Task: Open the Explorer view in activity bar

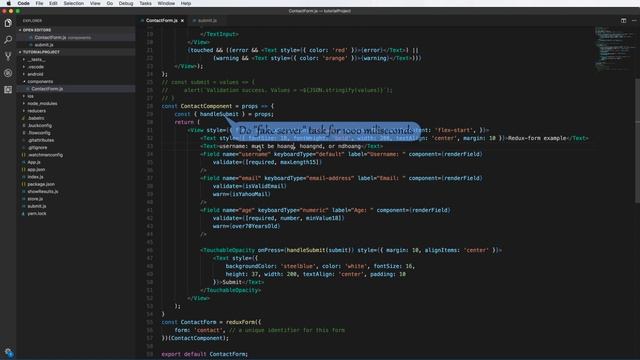Action: point(8,23)
